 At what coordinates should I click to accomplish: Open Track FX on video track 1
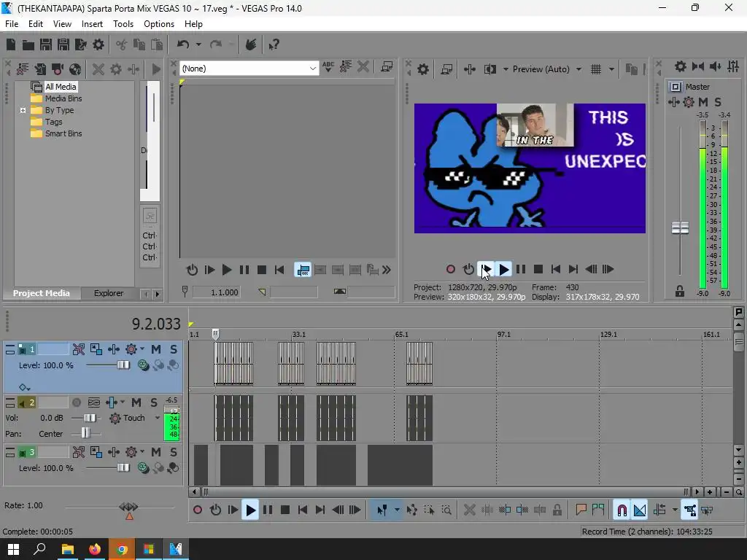pyautogui.click(x=113, y=349)
